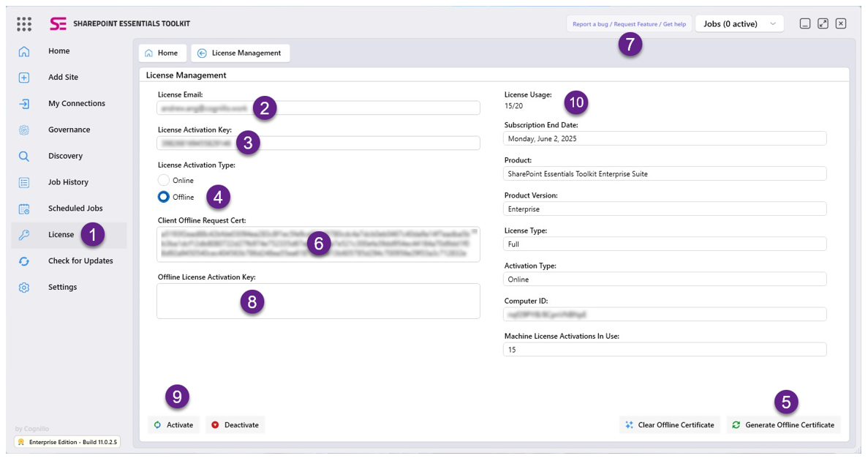Click the Governance gear icon

(x=24, y=130)
